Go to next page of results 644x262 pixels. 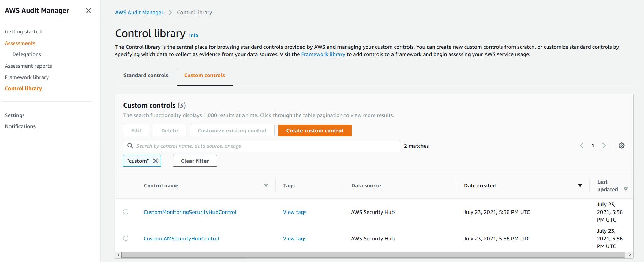point(604,146)
